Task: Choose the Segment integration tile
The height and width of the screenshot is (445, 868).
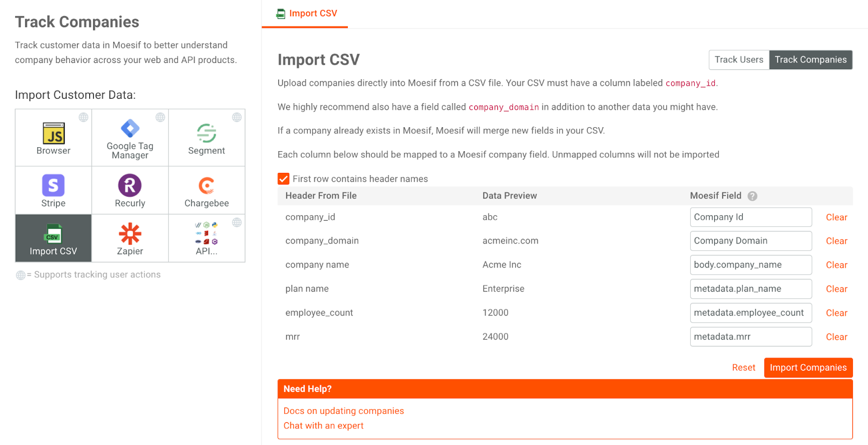Action: pos(207,138)
